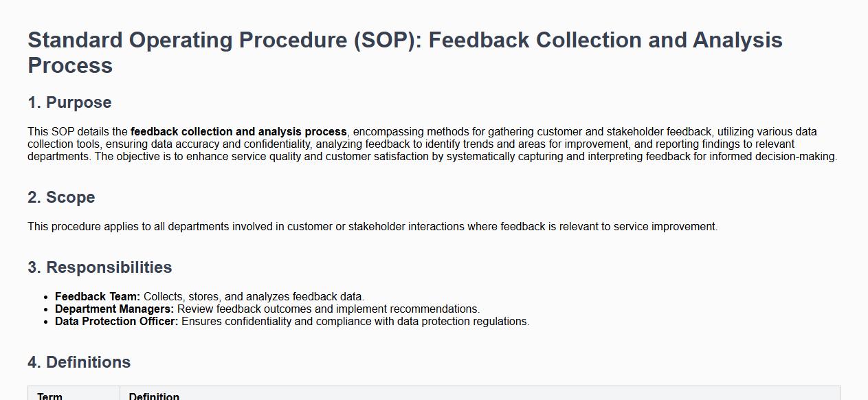Click the bold "Feedback Team:" label

click(x=98, y=296)
